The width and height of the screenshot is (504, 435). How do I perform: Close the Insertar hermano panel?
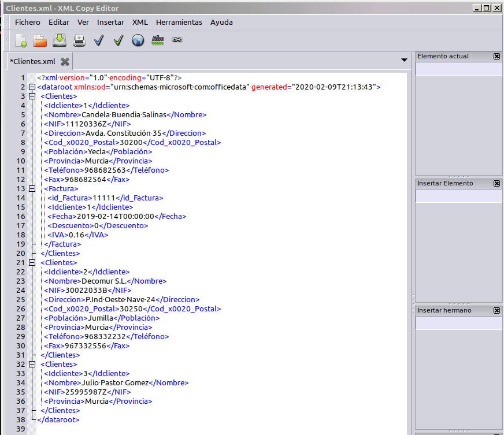496,311
